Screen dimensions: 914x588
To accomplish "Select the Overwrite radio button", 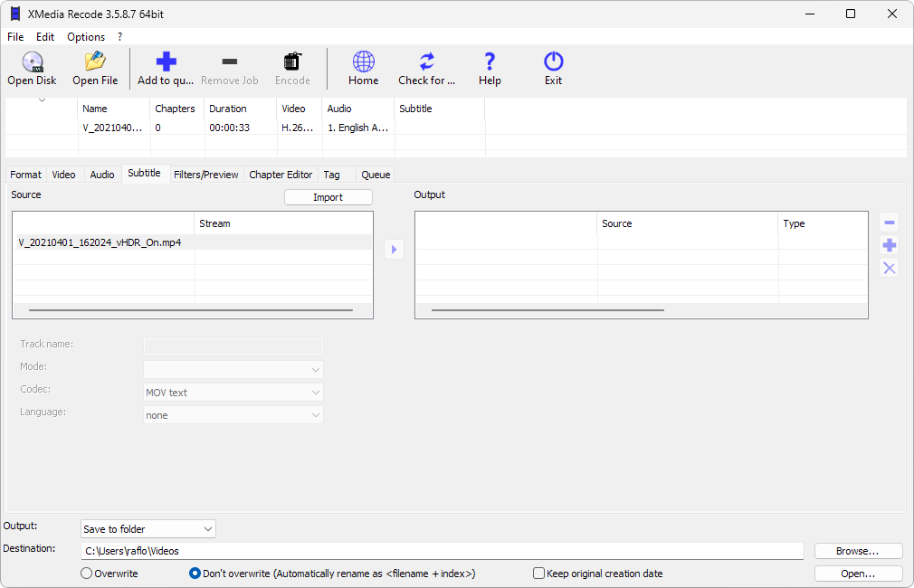I will pyautogui.click(x=87, y=574).
